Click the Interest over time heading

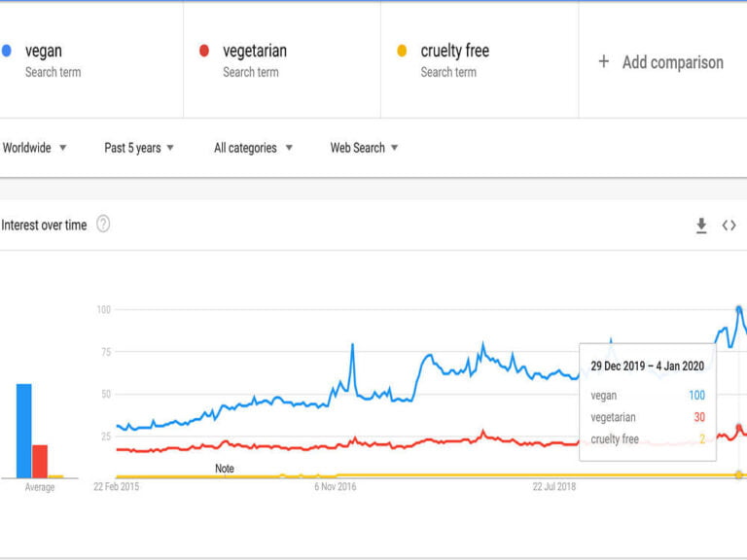[45, 226]
